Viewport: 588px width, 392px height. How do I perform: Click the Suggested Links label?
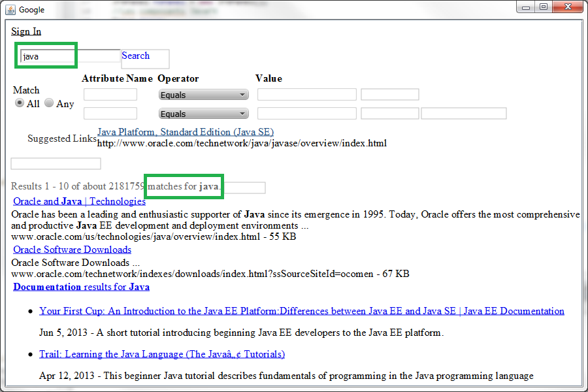click(x=62, y=139)
